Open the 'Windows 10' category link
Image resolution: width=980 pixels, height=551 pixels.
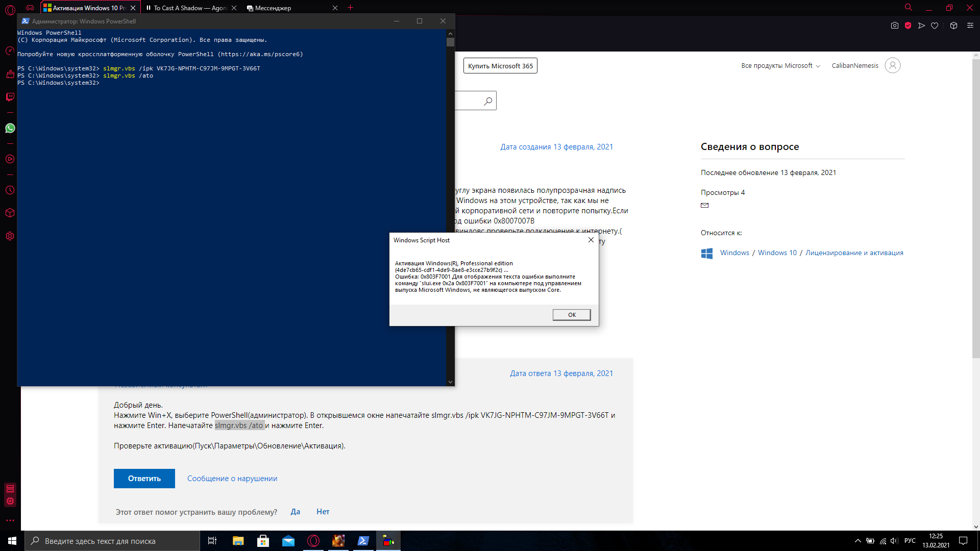click(x=777, y=253)
